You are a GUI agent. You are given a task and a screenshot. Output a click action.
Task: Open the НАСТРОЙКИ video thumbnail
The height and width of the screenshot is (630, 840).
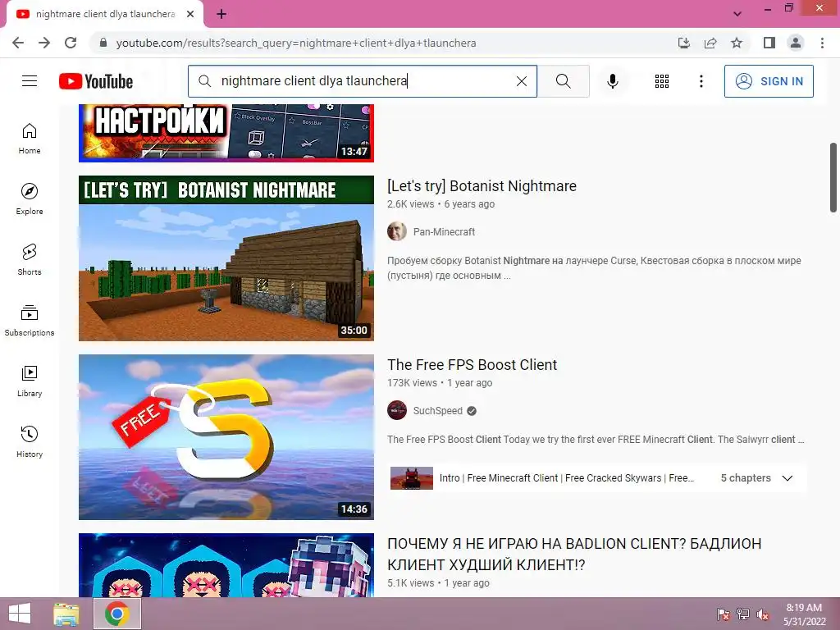click(226, 134)
